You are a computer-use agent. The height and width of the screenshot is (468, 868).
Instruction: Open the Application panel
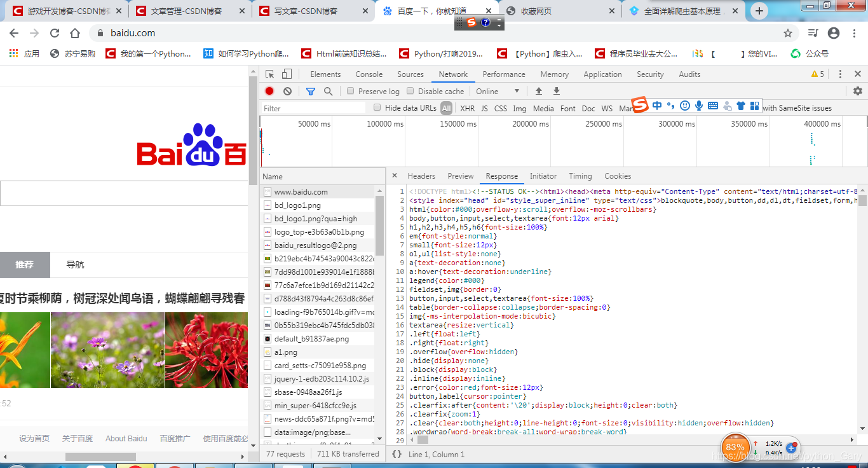click(602, 74)
